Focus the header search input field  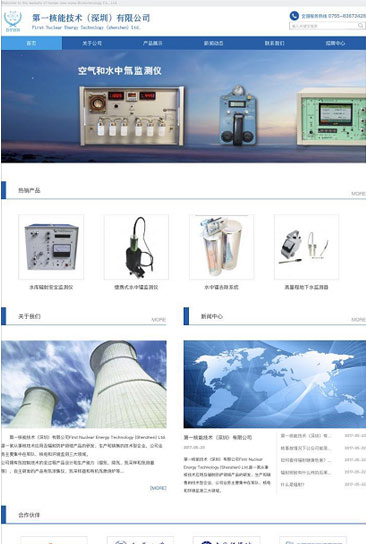[x=323, y=26]
